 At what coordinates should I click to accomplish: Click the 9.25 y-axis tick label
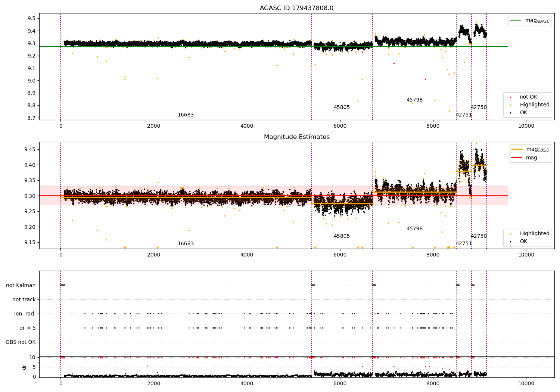click(x=30, y=211)
